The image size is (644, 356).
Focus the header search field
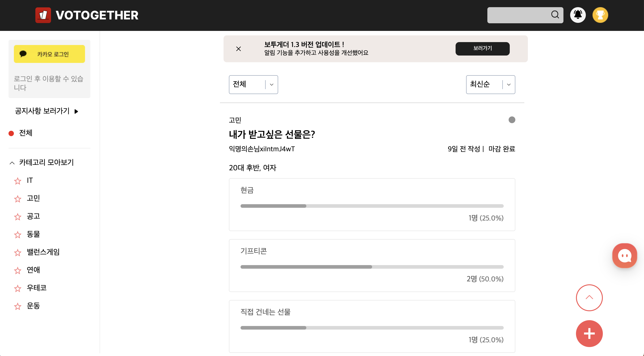pos(518,15)
